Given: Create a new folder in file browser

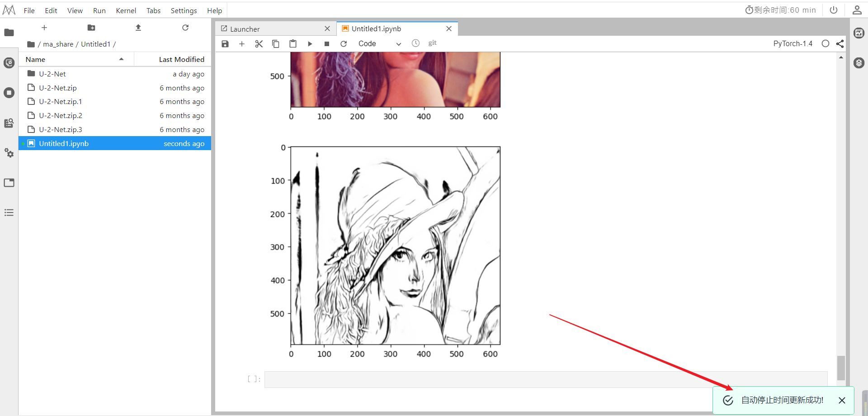Looking at the screenshot, I should pyautogui.click(x=91, y=28).
